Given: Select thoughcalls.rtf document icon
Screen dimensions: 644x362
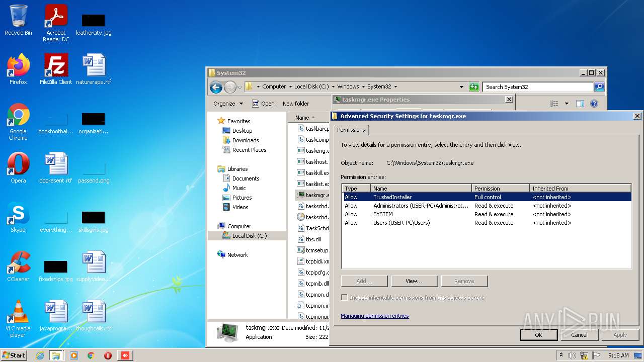Looking at the screenshot, I should (94, 315).
